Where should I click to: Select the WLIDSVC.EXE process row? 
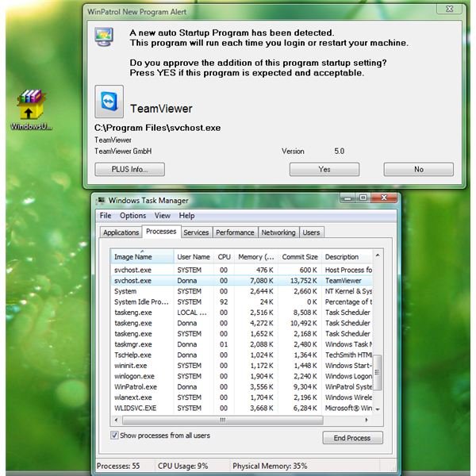[241, 408]
